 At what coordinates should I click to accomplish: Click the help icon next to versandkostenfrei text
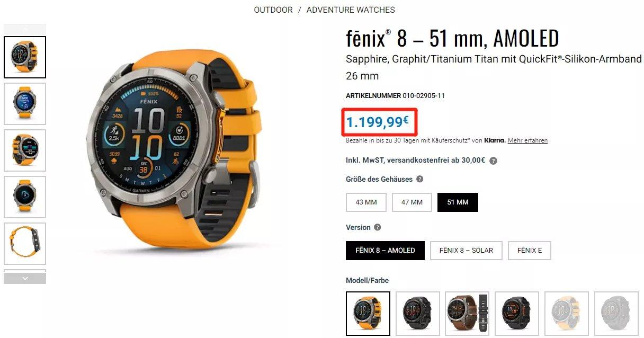493,161
